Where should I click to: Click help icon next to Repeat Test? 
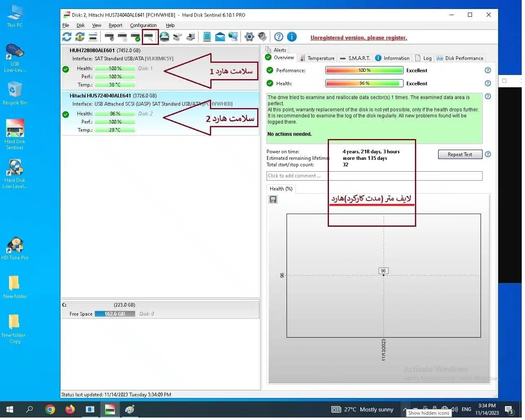point(488,155)
